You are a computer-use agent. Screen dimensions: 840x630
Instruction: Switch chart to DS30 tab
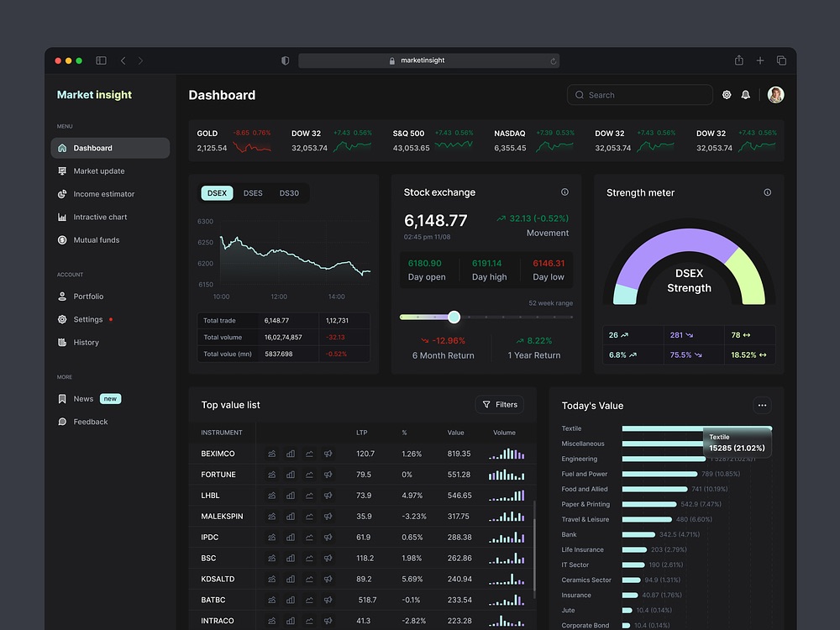point(289,193)
